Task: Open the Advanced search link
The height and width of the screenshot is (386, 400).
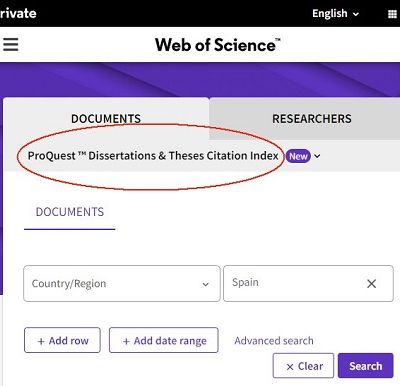Action: click(x=274, y=341)
